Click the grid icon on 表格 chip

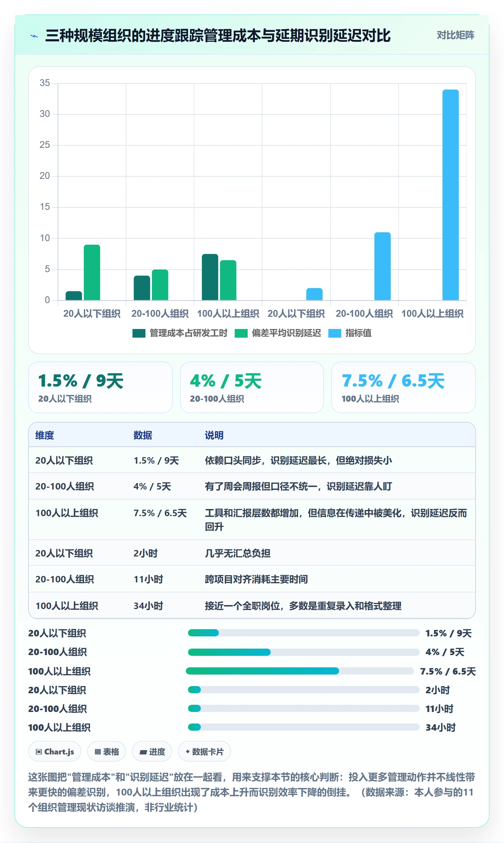(98, 752)
